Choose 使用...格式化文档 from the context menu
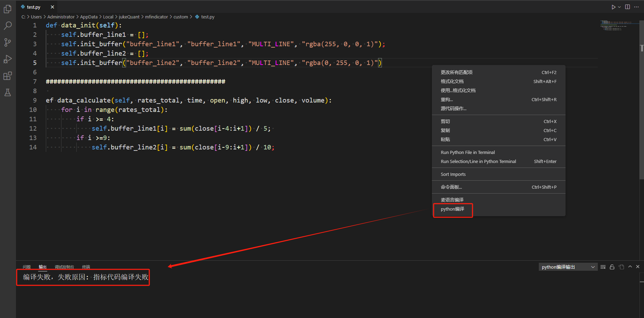Viewport: 644px width, 318px height. [x=499, y=90]
